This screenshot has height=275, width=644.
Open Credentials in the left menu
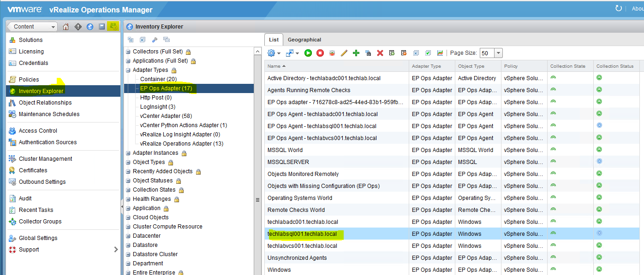[33, 63]
